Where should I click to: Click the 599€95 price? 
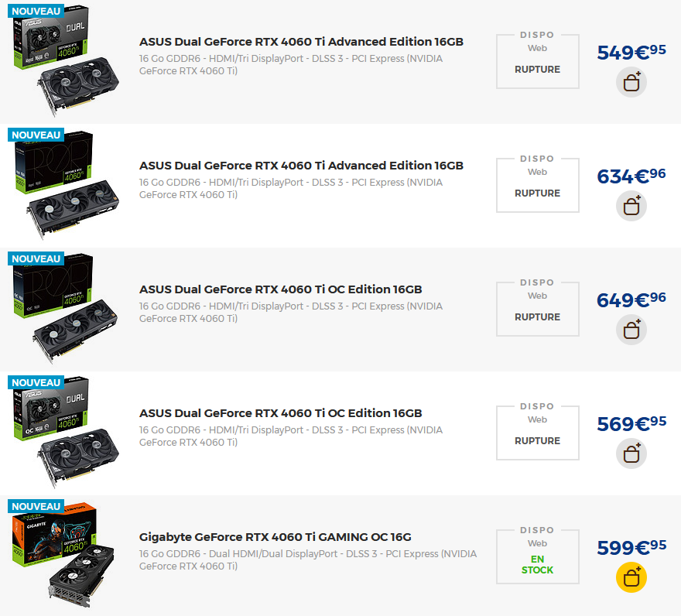pyautogui.click(x=631, y=547)
